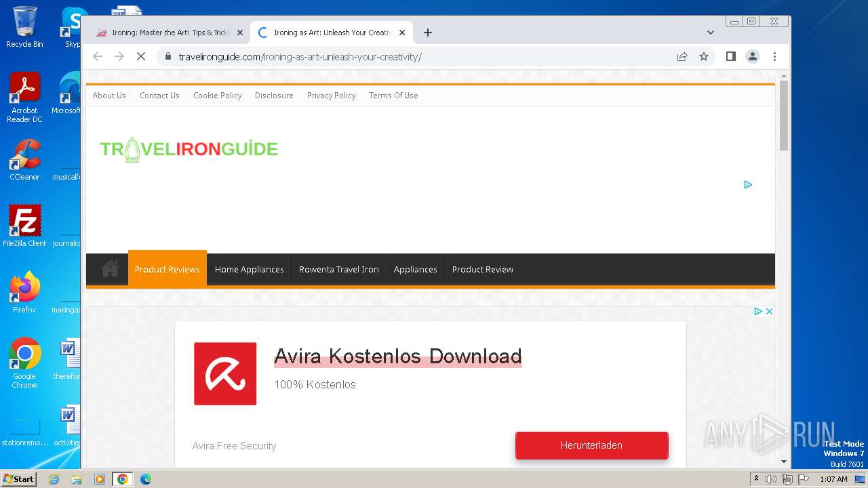
Task: Click the AdChoices icon in header banner
Action: [x=748, y=184]
